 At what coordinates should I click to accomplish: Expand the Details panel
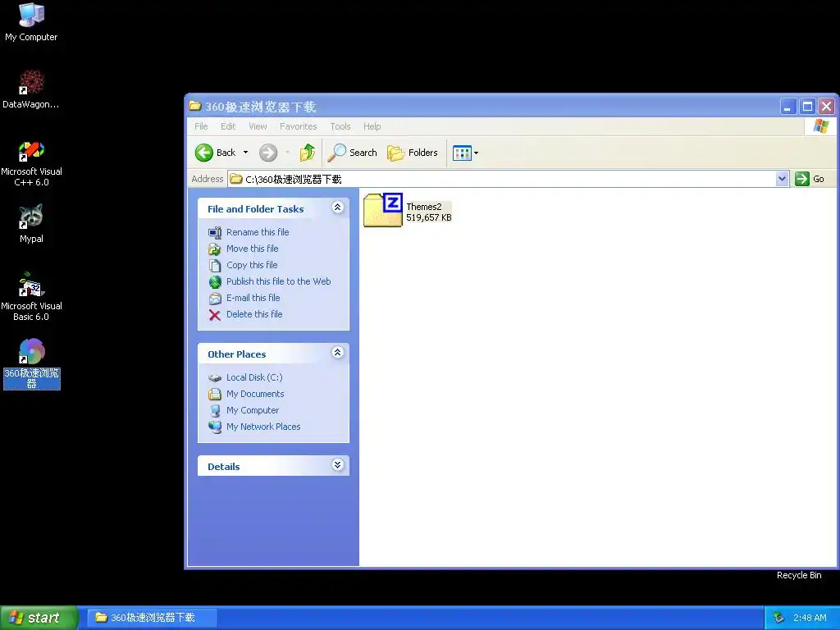[337, 465]
